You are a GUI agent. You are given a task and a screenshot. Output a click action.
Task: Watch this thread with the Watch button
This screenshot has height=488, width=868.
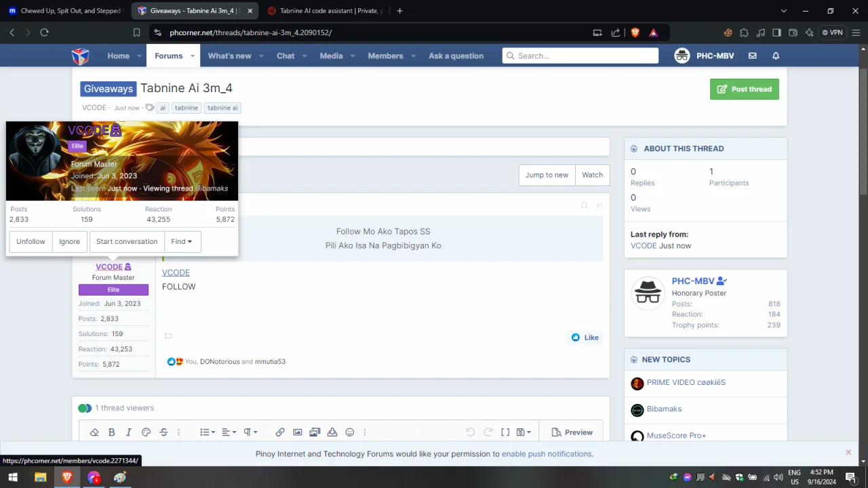592,175
